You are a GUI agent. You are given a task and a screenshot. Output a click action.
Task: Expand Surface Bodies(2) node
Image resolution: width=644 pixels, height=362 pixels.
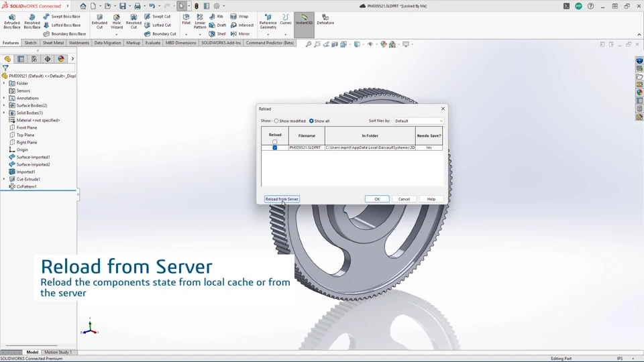pos(4,105)
